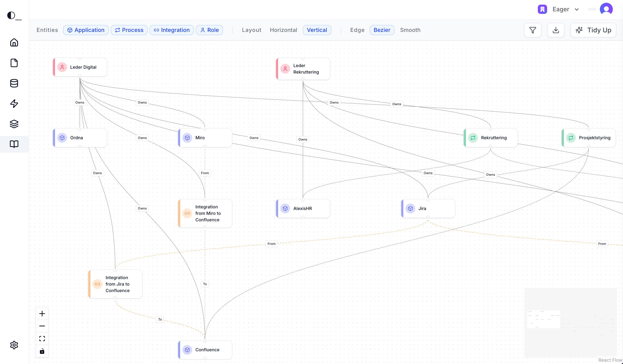Toggle the canvas lock control

point(42,351)
